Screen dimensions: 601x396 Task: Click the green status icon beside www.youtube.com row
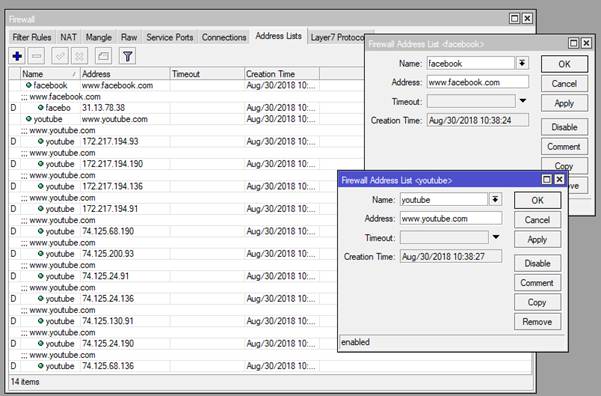pos(28,118)
